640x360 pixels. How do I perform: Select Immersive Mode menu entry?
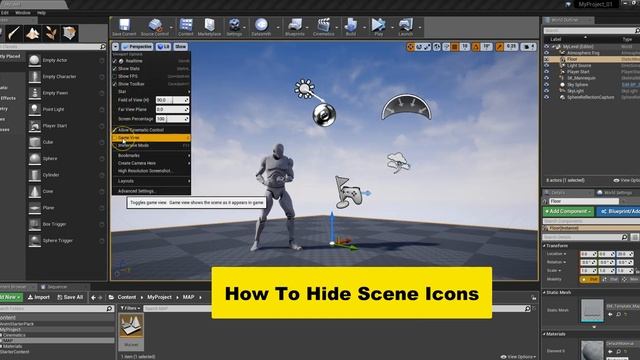(151, 146)
